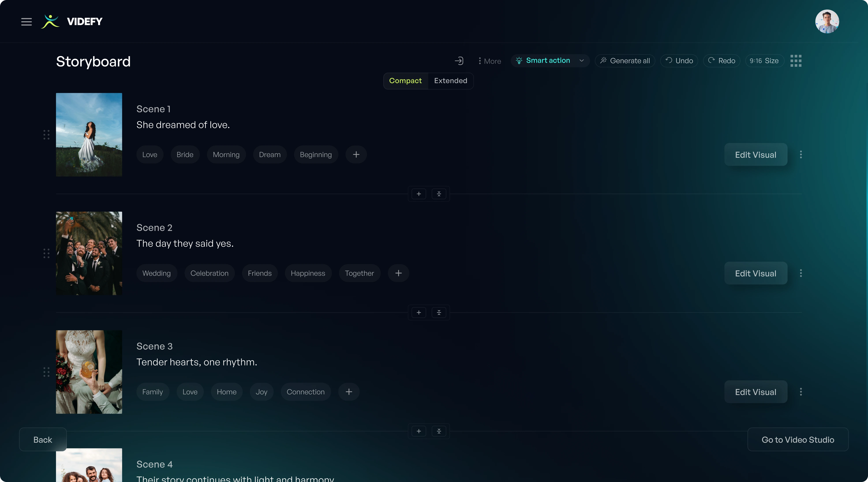
Task: Switch to grid view icon
Action: pos(796,61)
